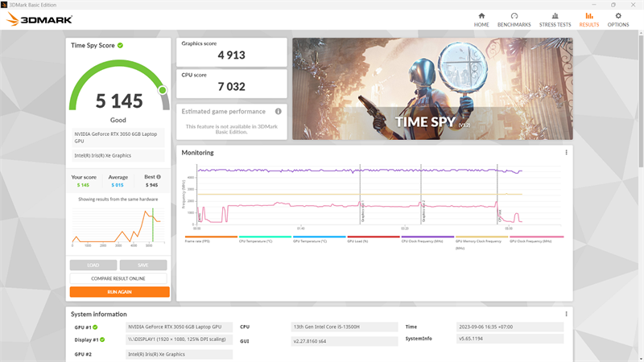Go to Benchmarks gauge icon
The image size is (644, 362).
[x=514, y=16]
